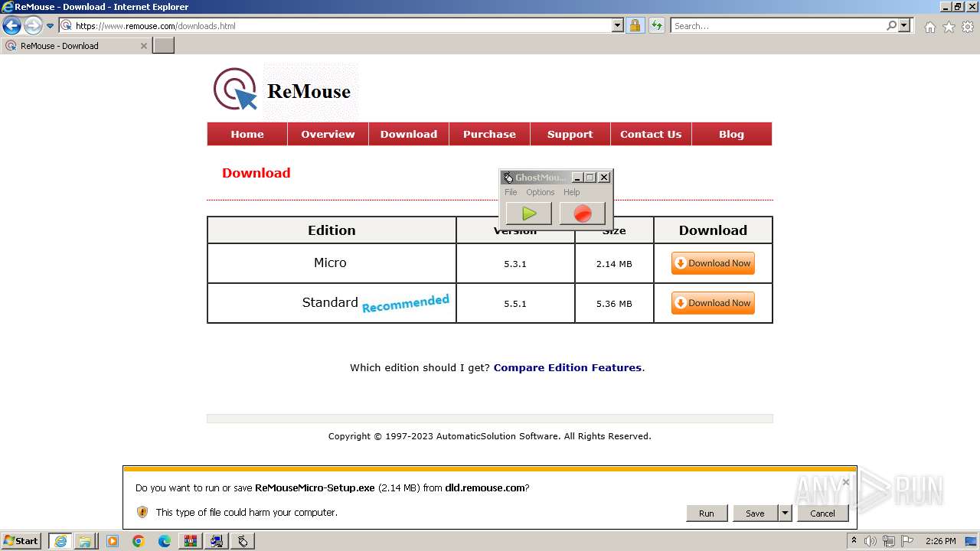
Task: Click the browser forward arrow
Action: (x=32, y=26)
